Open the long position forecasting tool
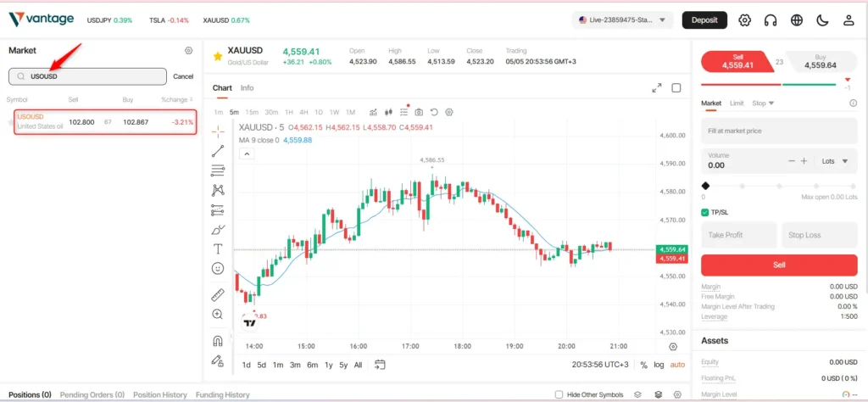This screenshot has height=402, width=868. point(218,209)
